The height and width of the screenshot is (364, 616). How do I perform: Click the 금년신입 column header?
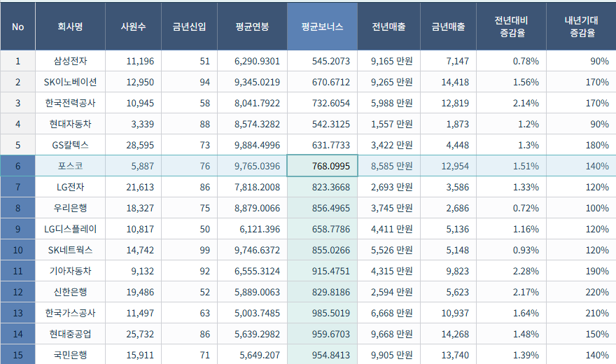coord(190,27)
